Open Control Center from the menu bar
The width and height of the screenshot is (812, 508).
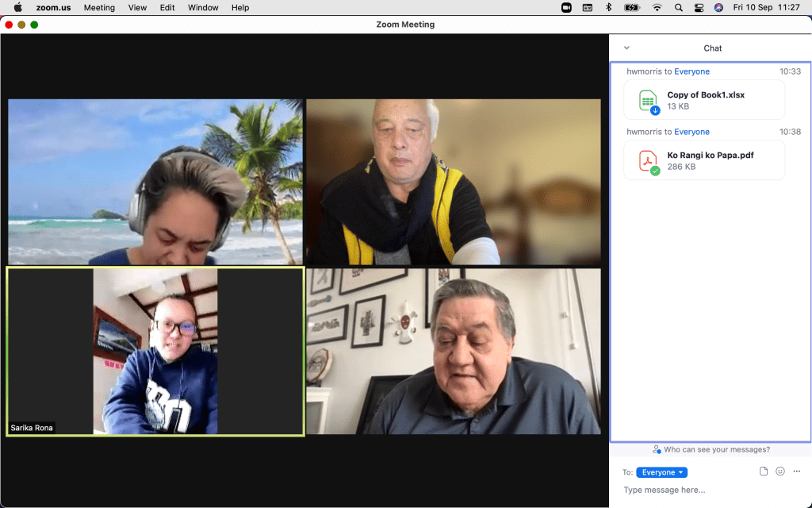click(x=699, y=7)
